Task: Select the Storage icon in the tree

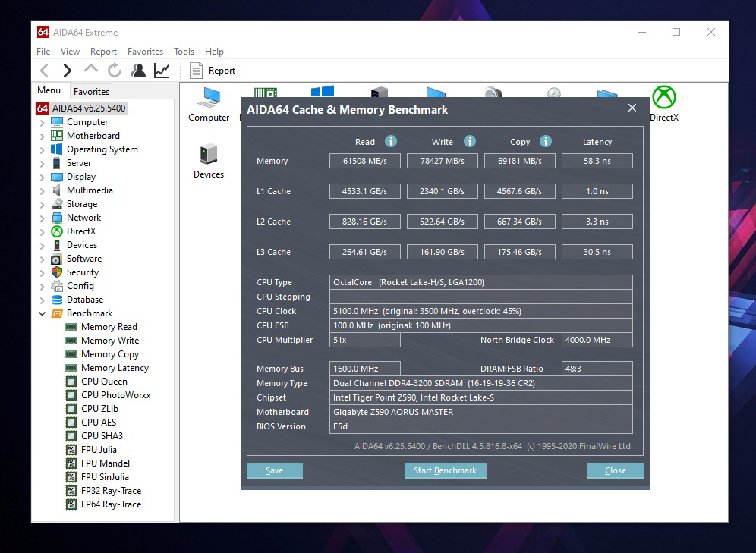Action: tap(57, 204)
